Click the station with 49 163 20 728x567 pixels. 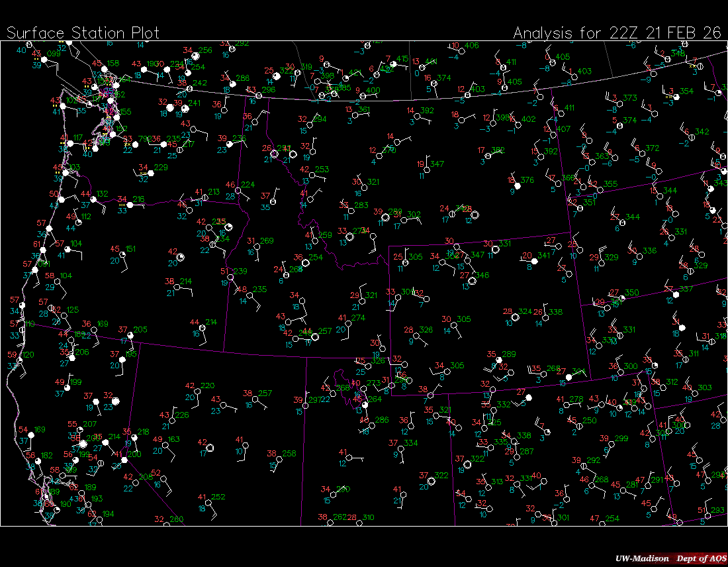[166, 445]
